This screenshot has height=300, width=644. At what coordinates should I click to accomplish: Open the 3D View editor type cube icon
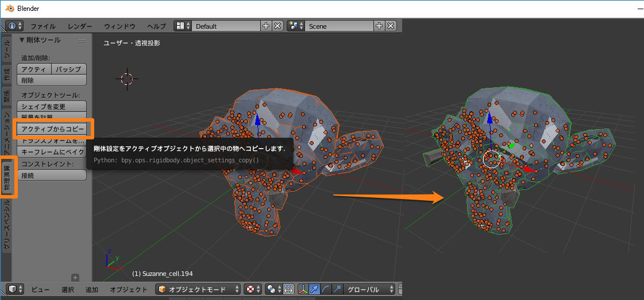click(x=16, y=289)
